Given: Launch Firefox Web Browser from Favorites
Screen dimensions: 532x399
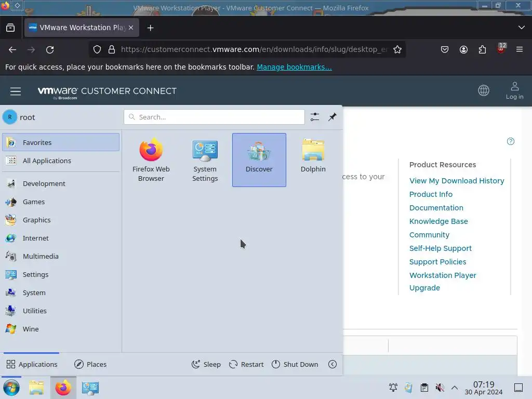Looking at the screenshot, I should [x=151, y=160].
